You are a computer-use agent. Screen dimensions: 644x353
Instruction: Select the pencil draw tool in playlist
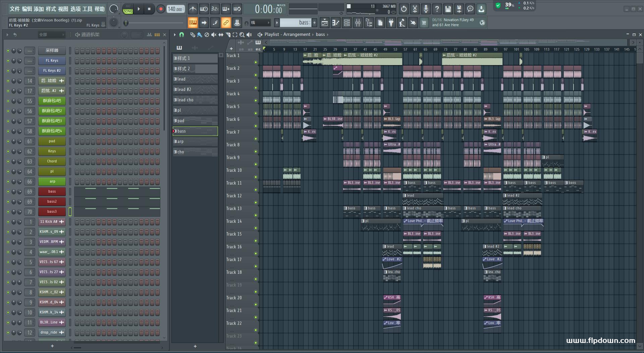[x=192, y=35]
